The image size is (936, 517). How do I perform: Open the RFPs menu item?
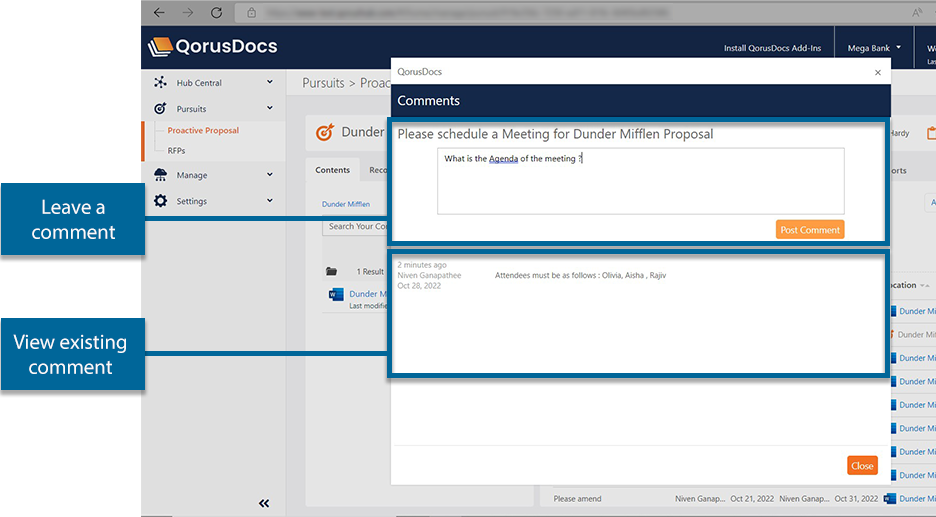[176, 151]
